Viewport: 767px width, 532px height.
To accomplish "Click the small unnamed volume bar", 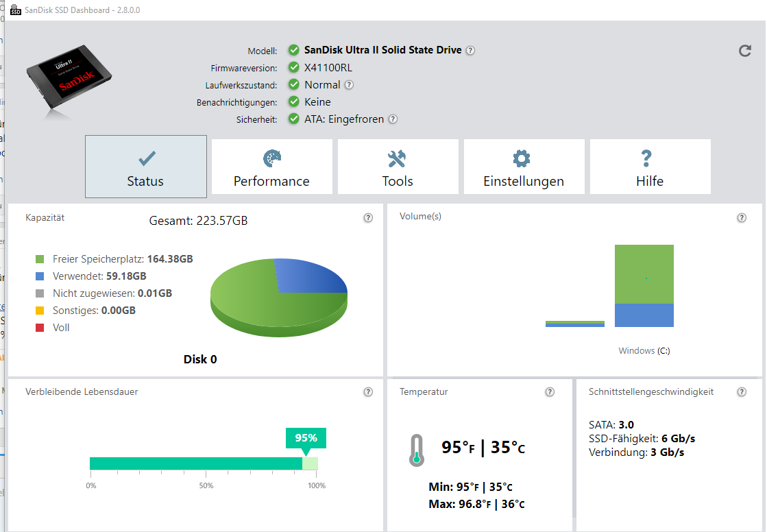I will coord(575,324).
